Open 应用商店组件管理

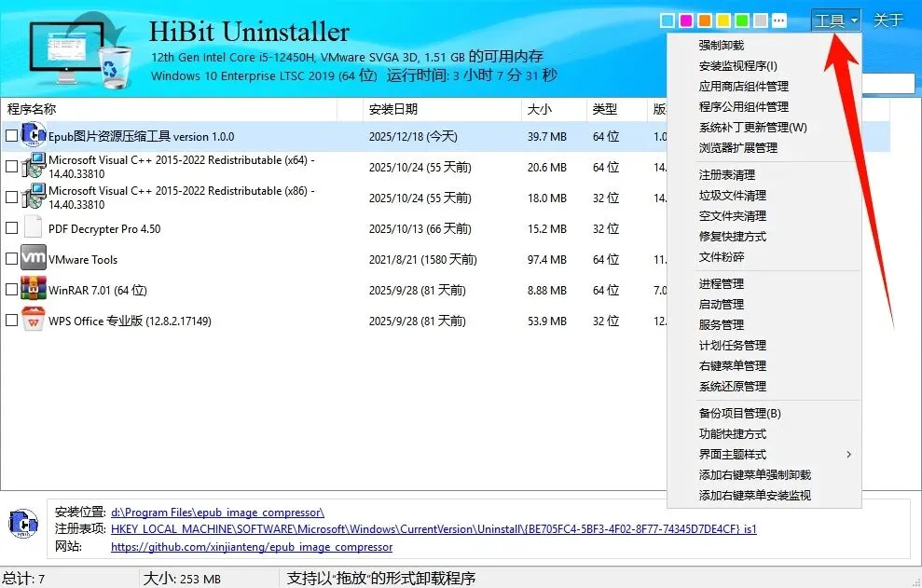[x=744, y=87]
